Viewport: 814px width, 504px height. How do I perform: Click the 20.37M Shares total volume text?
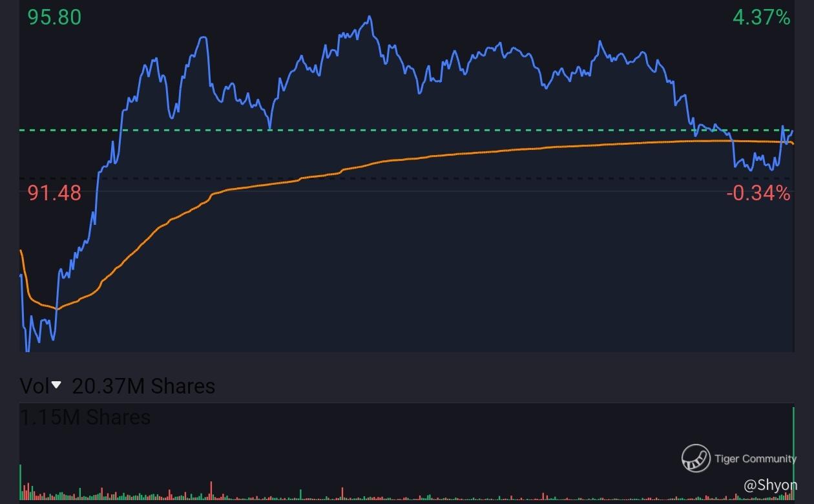(143, 386)
